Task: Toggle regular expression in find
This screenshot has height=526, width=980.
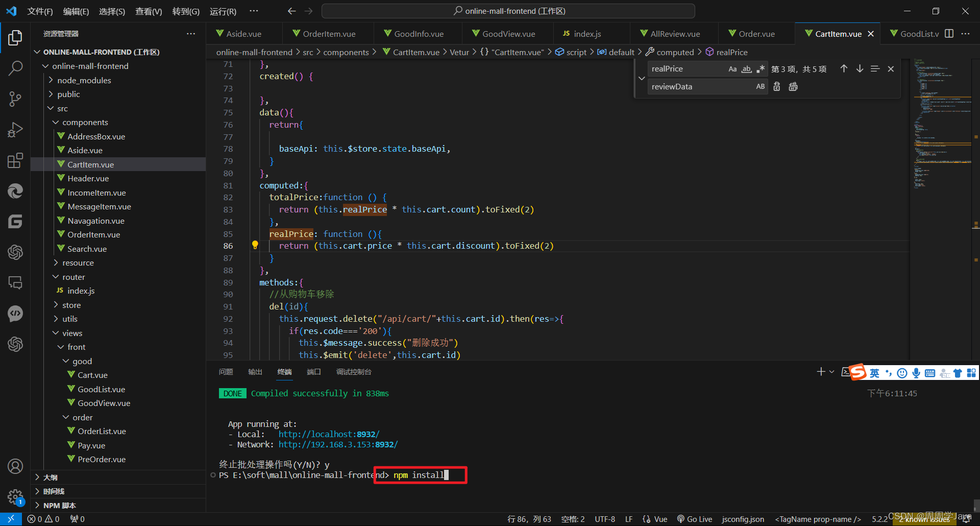Action: point(761,69)
